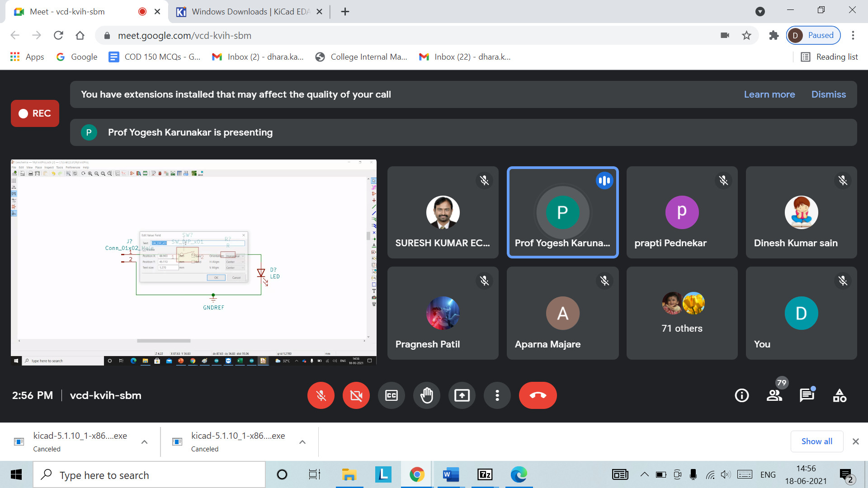
Task: Open more options three-dot menu in call bar
Action: click(497, 395)
